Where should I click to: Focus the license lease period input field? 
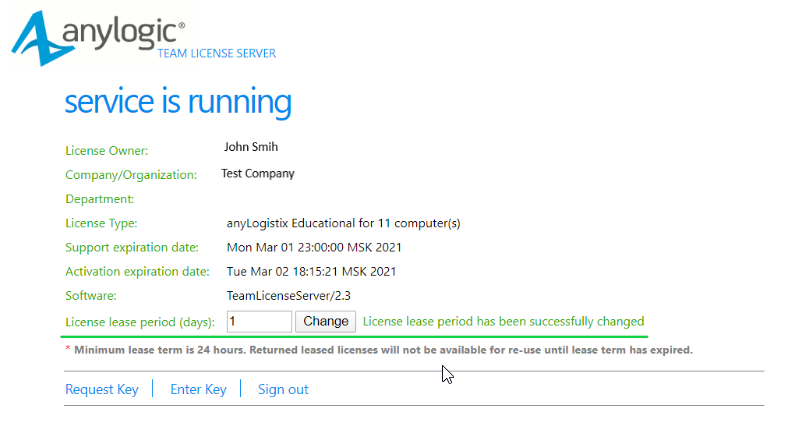click(259, 322)
